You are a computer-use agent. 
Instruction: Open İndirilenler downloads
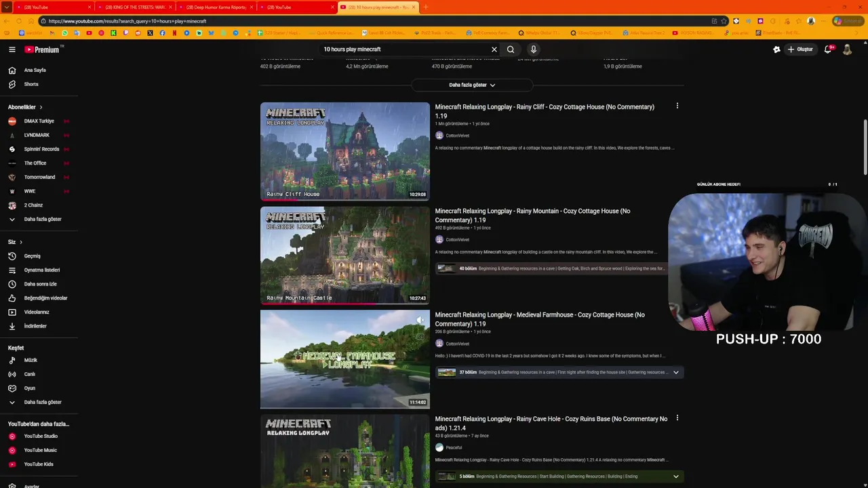pos(35,326)
